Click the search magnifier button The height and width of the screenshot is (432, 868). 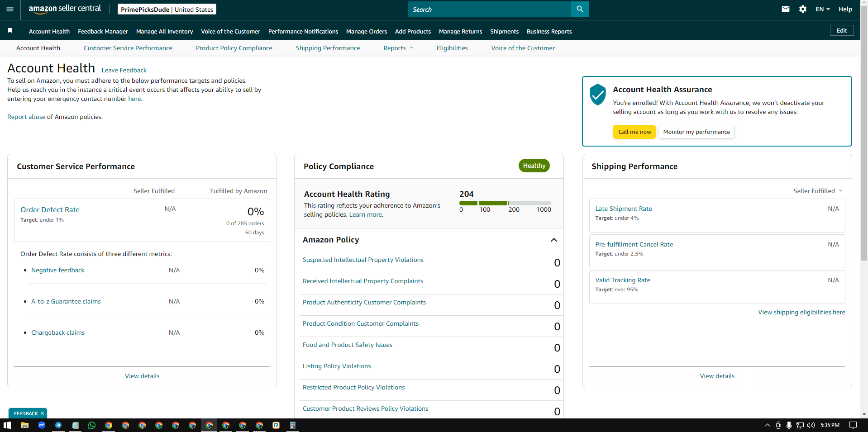(x=580, y=9)
